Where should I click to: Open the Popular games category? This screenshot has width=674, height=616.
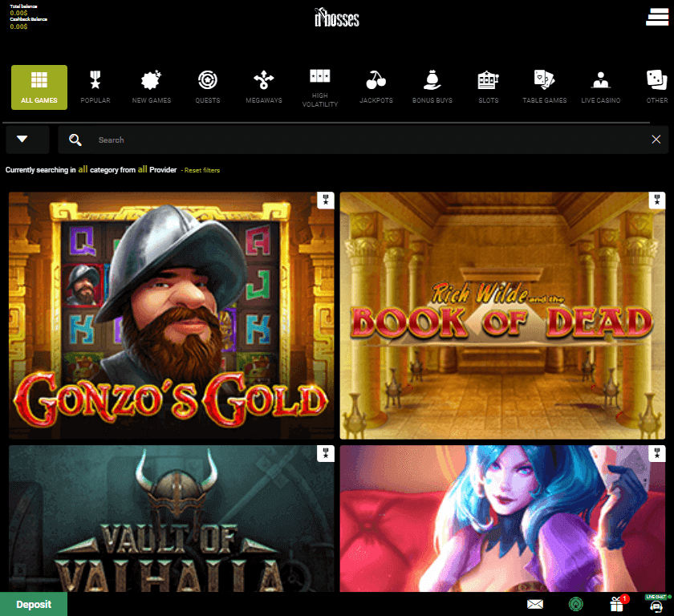click(95, 87)
